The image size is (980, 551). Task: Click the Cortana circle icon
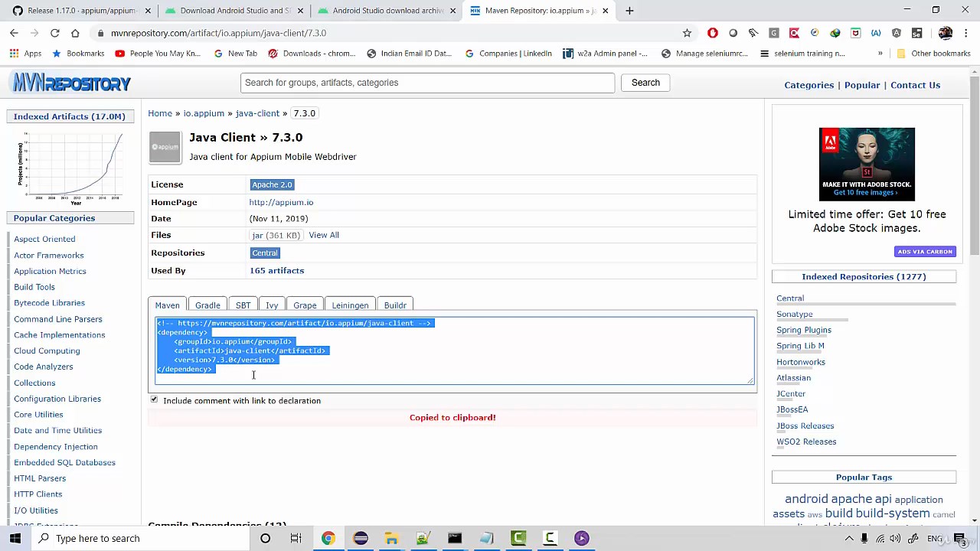265,538
